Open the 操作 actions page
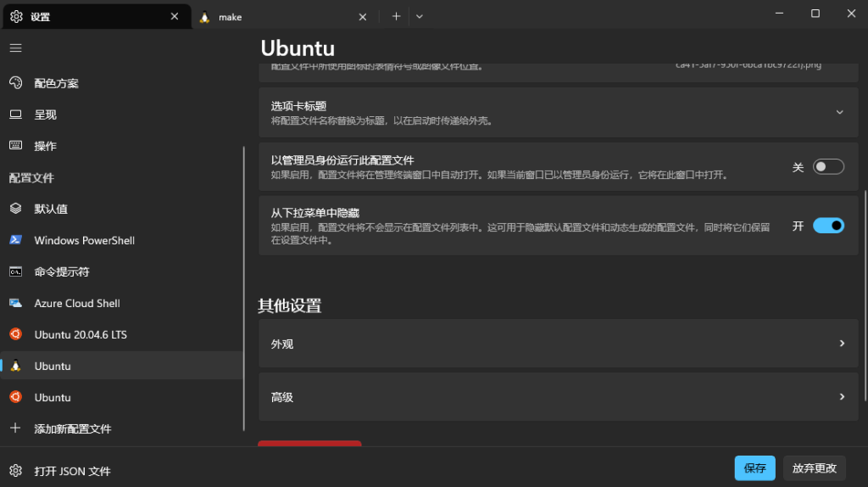This screenshot has height=487, width=868. pos(45,146)
